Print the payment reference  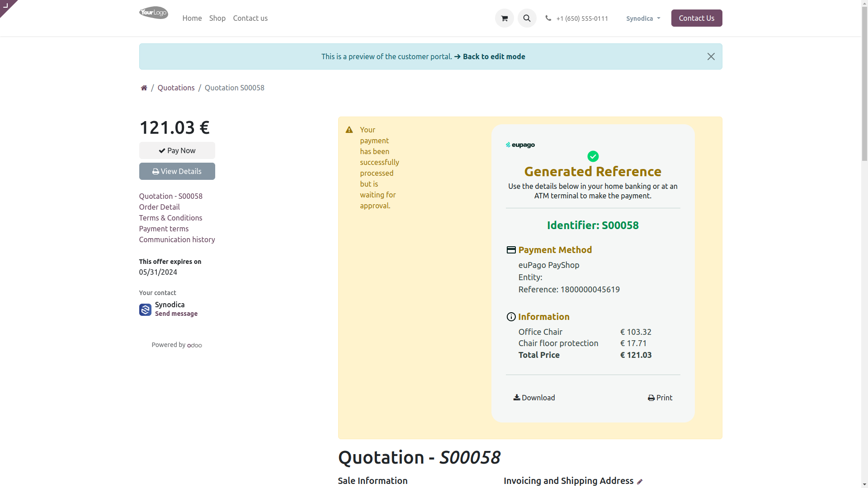660,398
